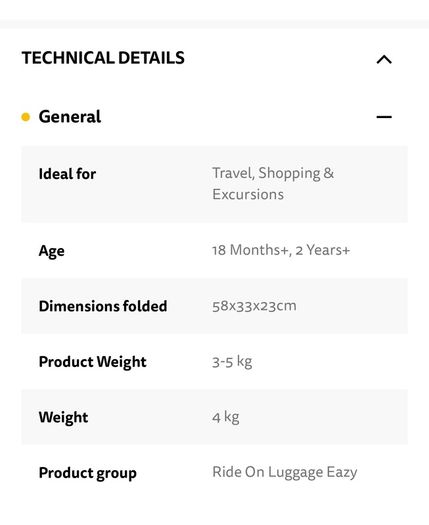Viewport: 429px width, 525px height.
Task: Click the word Excursions in Ideal for row
Action: (x=248, y=195)
